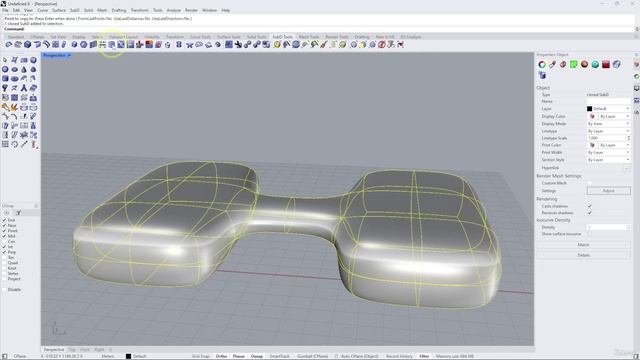Enable Show surface isocurve checkbox

589,234
